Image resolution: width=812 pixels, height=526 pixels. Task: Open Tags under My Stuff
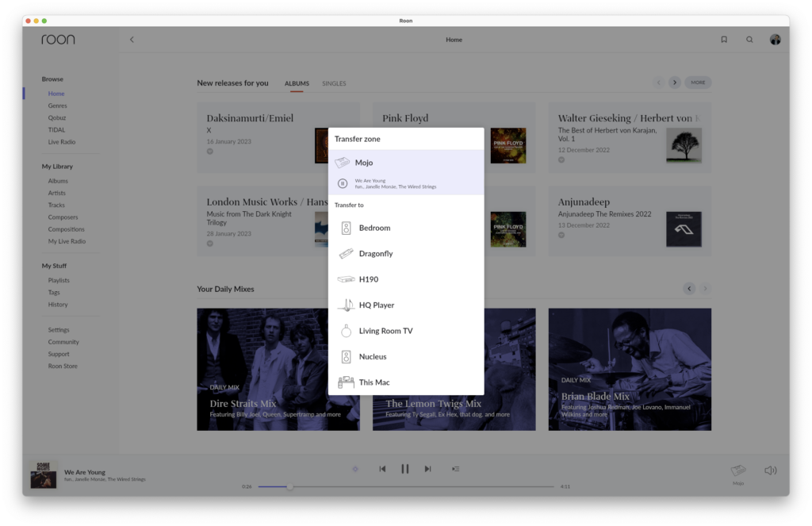click(x=54, y=292)
